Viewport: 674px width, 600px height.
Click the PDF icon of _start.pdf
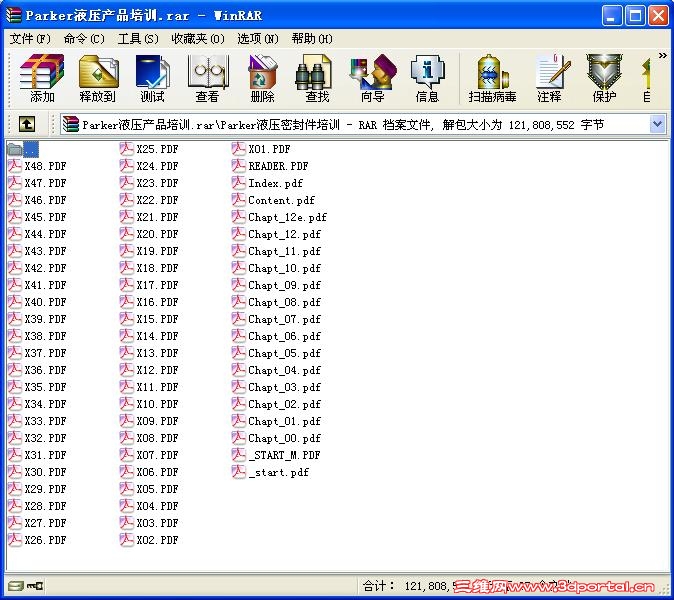(x=239, y=472)
